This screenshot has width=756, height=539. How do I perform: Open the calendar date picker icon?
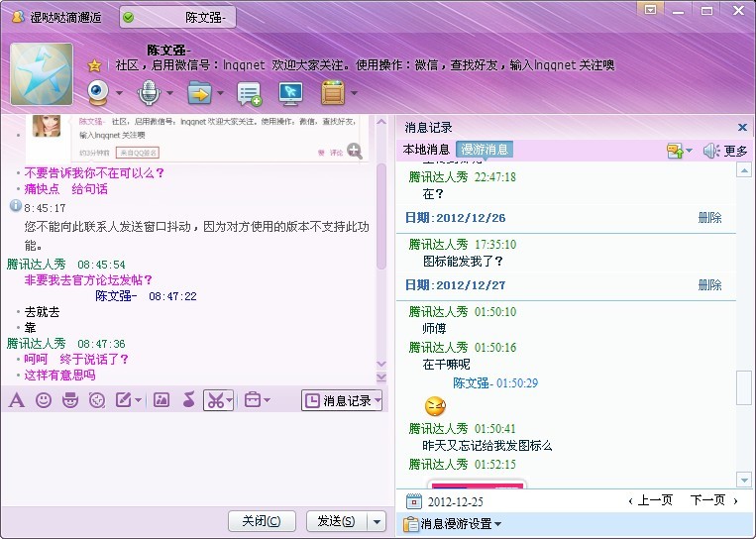pyautogui.click(x=414, y=501)
